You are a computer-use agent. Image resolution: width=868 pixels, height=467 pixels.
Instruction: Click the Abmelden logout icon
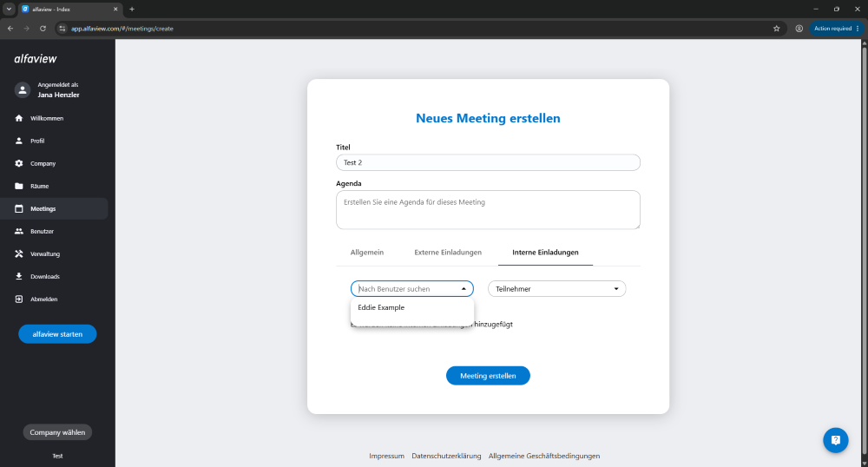[x=19, y=299]
